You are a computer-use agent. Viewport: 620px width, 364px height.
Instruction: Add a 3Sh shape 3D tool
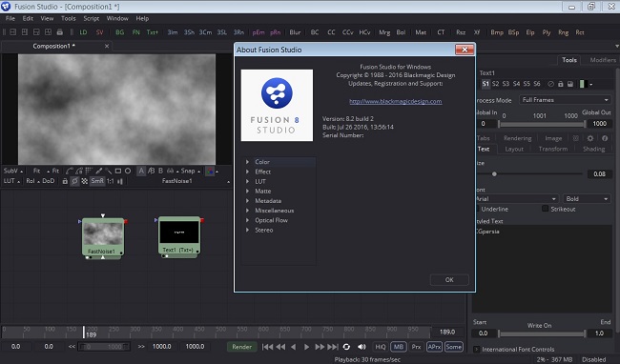click(x=189, y=32)
